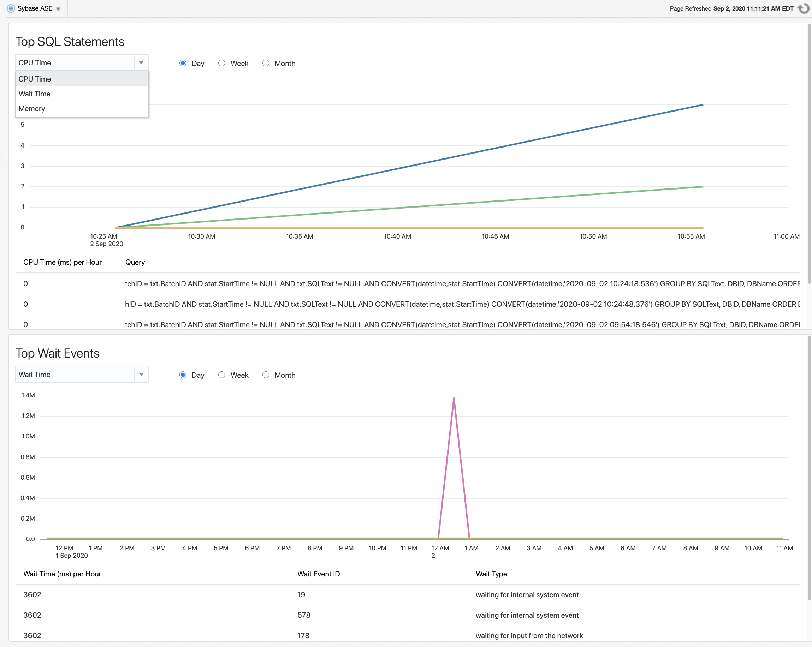This screenshot has width=812, height=647.
Task: Click the Top SQL Statements heading
Action: point(70,42)
